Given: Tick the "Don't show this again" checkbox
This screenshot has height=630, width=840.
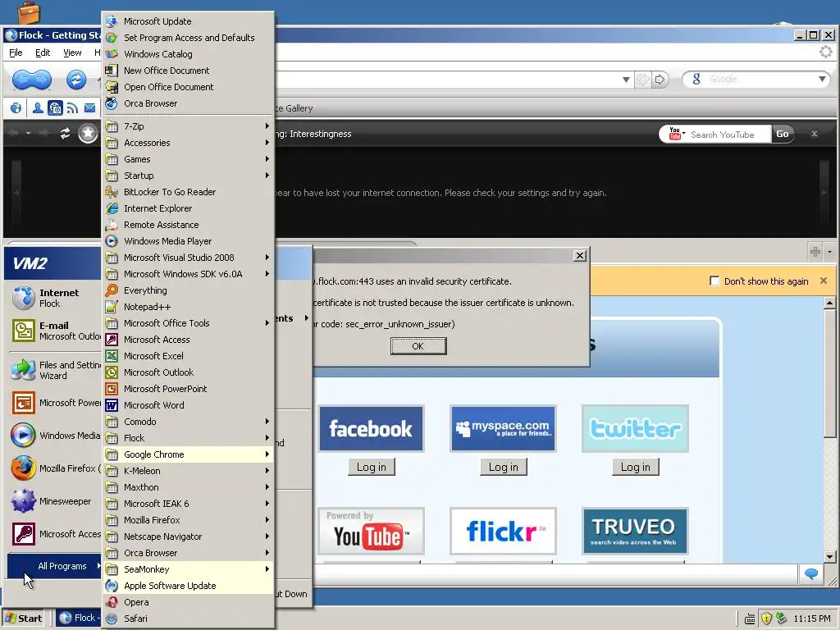Looking at the screenshot, I should pos(714,281).
